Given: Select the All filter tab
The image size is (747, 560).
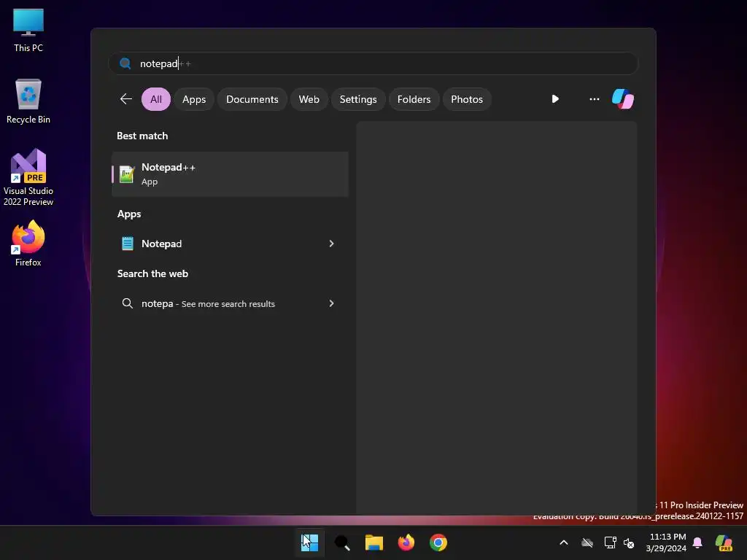Looking at the screenshot, I should tap(156, 99).
